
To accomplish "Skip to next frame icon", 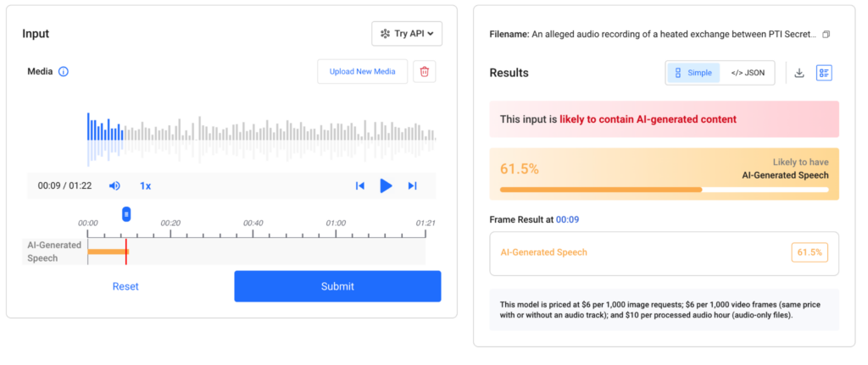I will 413,185.
